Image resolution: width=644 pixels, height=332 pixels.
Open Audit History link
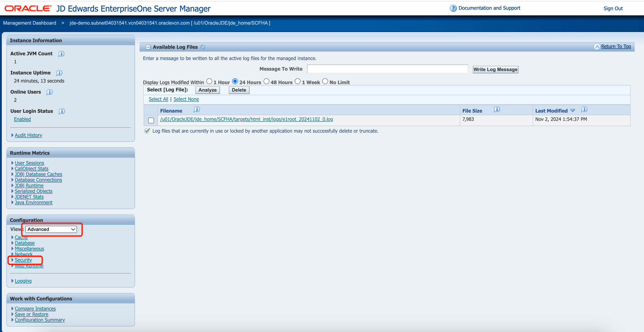pos(29,135)
